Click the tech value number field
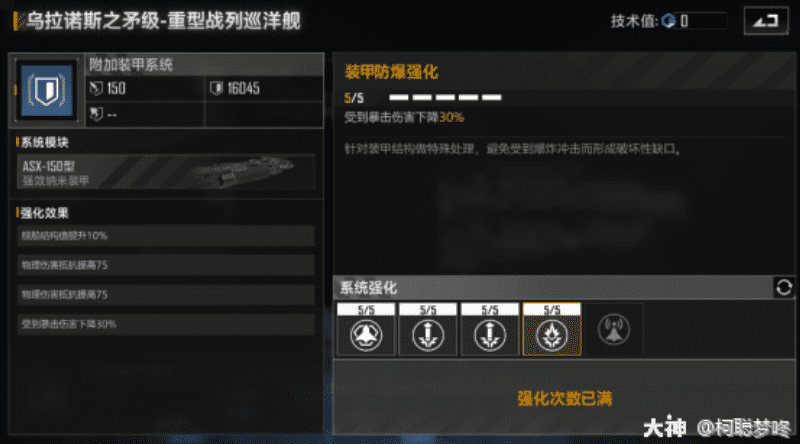The width and height of the screenshot is (800, 444). [x=702, y=21]
